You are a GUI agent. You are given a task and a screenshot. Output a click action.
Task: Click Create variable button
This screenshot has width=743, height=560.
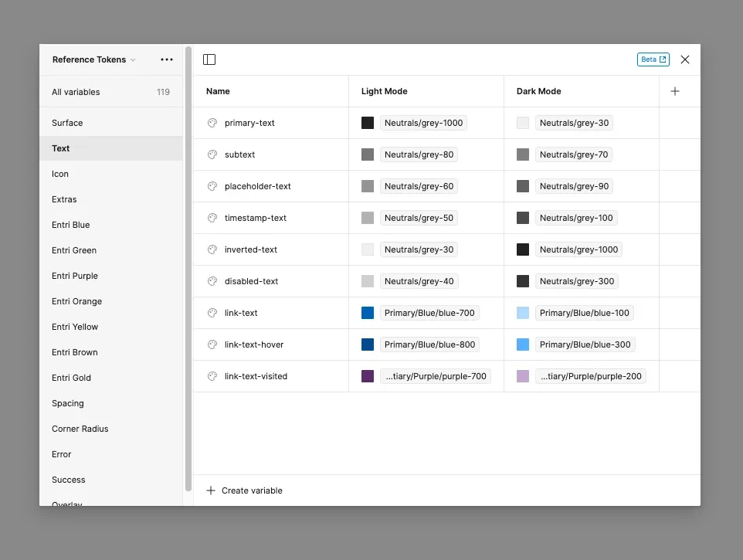point(245,490)
